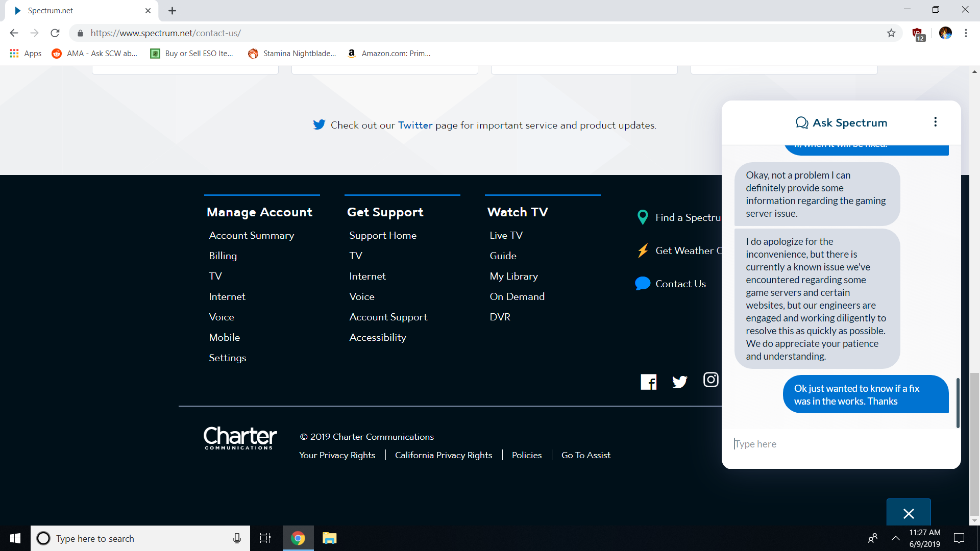Open Your Privacy Rights link
Screen dimensions: 980x551
tap(337, 455)
